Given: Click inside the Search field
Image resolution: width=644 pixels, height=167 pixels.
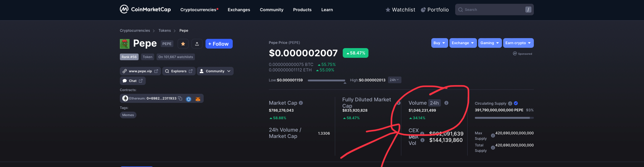Looking at the screenshot, I should coord(494,10).
